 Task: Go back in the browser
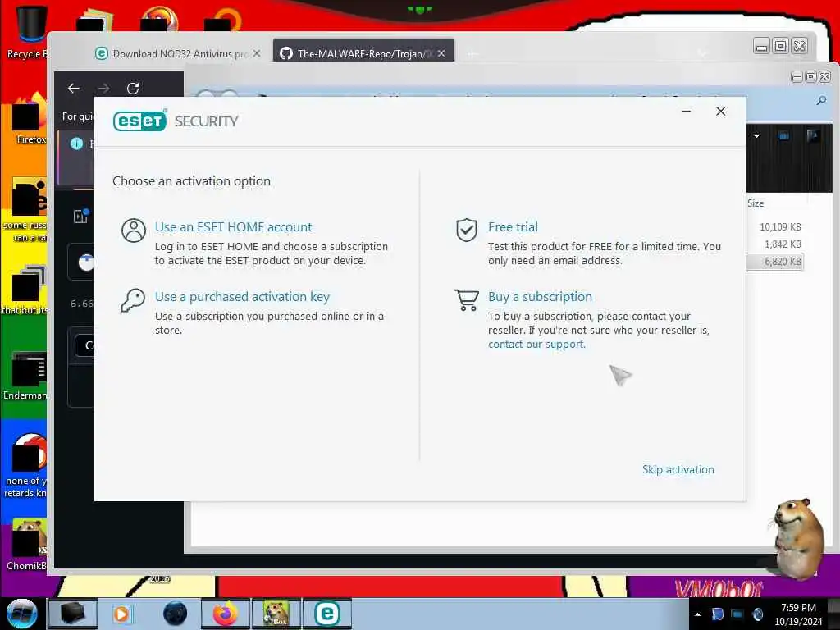pos(74,89)
